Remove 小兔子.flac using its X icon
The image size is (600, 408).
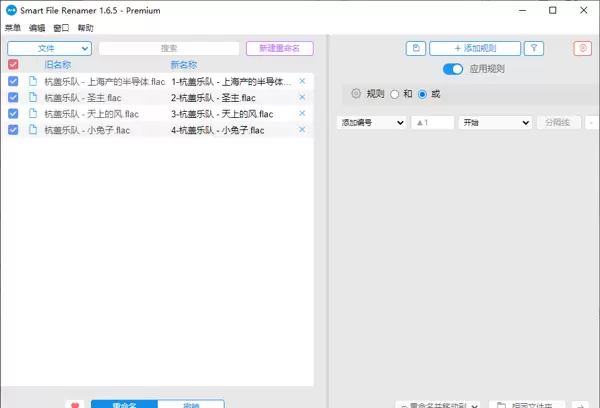click(302, 129)
